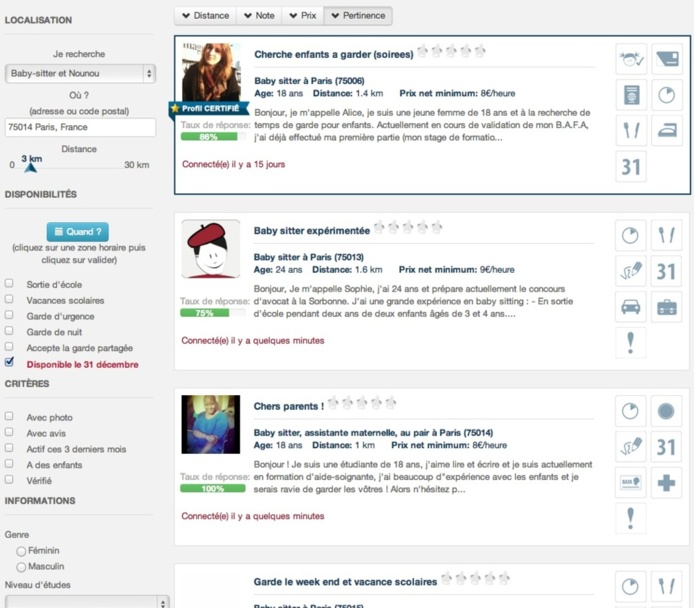694x608 pixels.
Task: Tick the 'Avec photo' criteria checkbox
Action: 10,417
